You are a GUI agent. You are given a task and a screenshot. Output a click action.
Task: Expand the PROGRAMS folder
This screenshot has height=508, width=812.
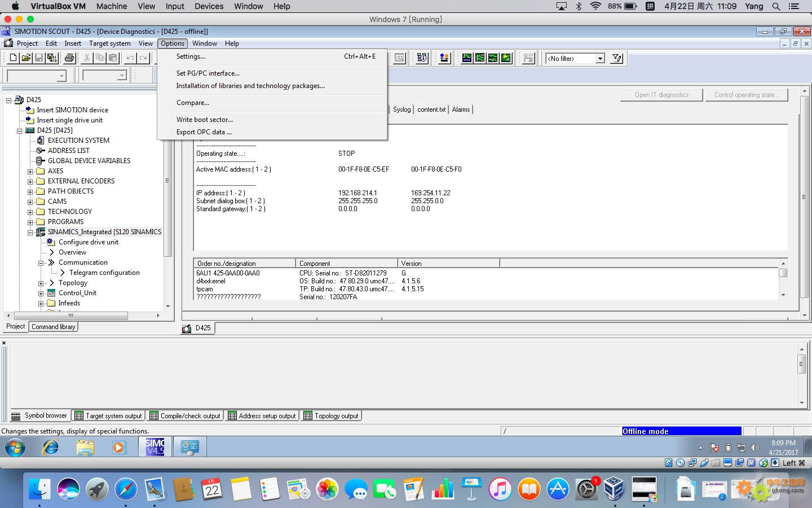coord(30,222)
